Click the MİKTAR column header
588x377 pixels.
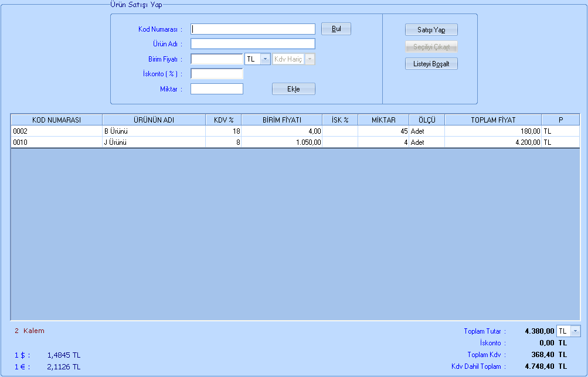tap(383, 120)
